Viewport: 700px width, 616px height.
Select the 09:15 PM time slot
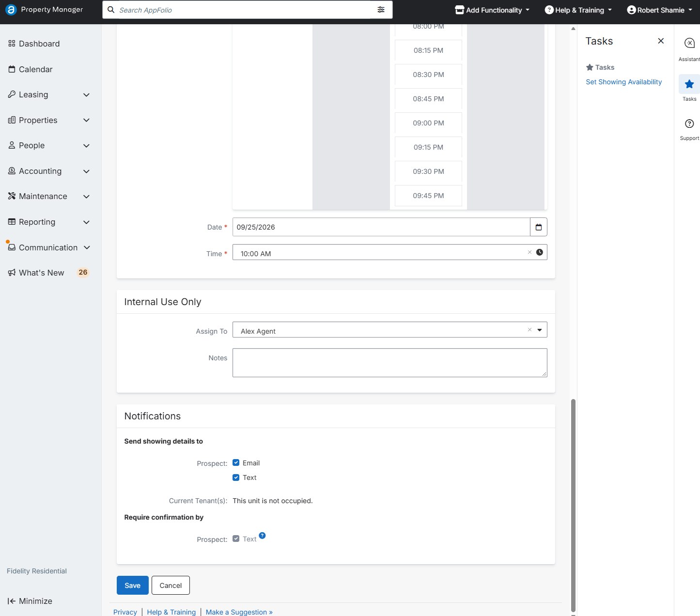point(428,147)
